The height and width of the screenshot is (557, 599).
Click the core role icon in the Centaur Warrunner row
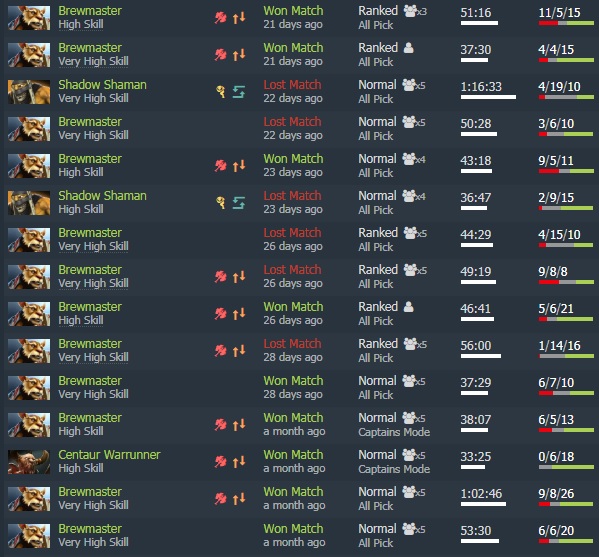tap(220, 461)
